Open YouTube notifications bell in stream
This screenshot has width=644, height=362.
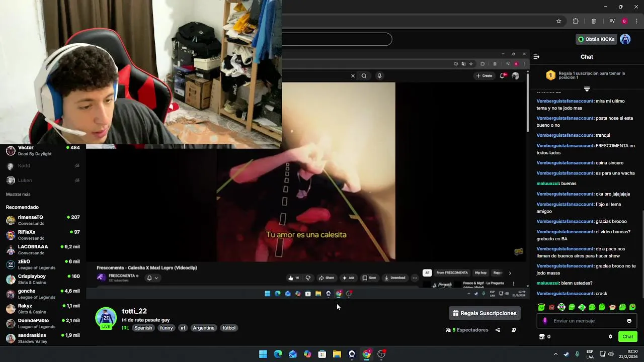tap(503, 76)
